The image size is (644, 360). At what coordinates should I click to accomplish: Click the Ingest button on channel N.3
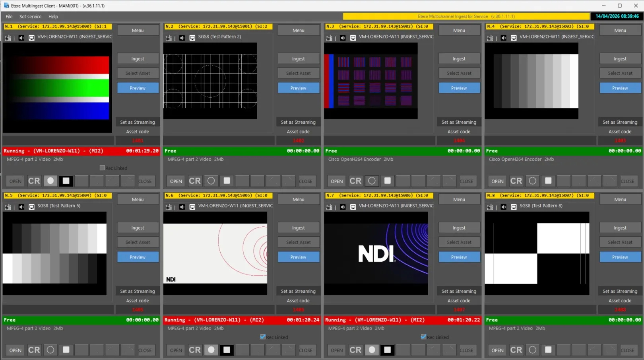459,58
